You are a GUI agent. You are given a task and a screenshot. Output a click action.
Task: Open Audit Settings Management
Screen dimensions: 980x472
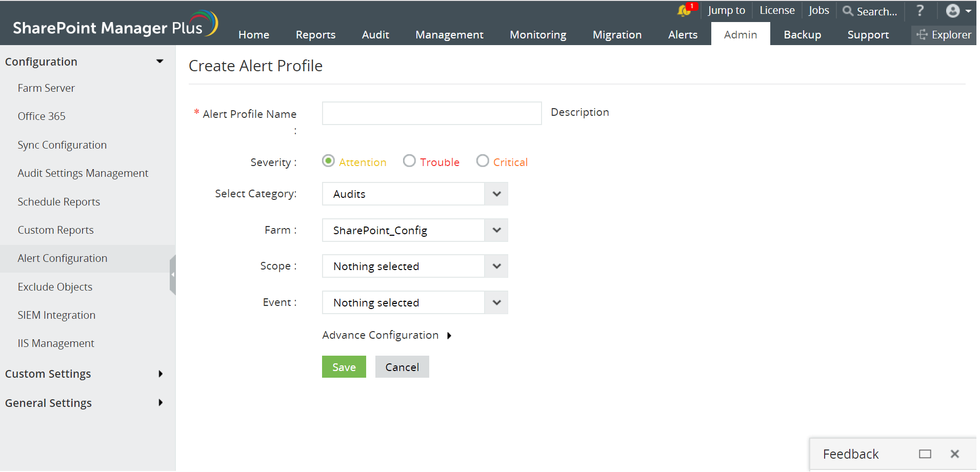[x=83, y=173]
